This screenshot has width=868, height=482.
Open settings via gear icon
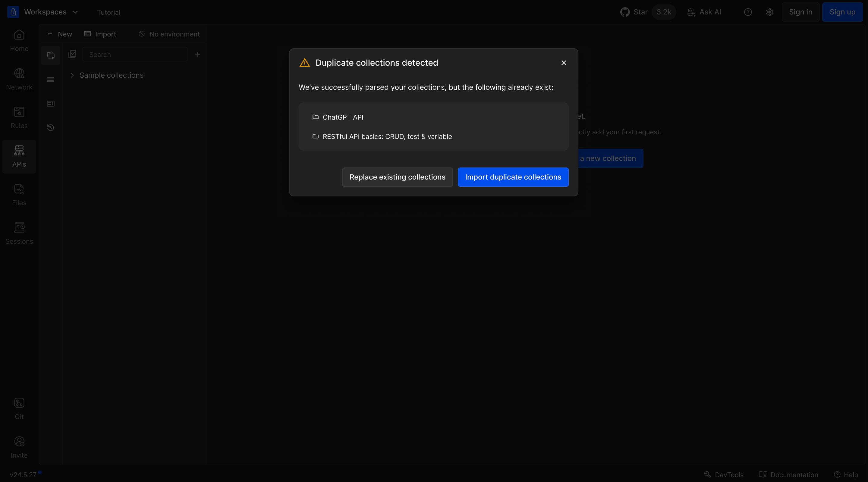tap(770, 12)
